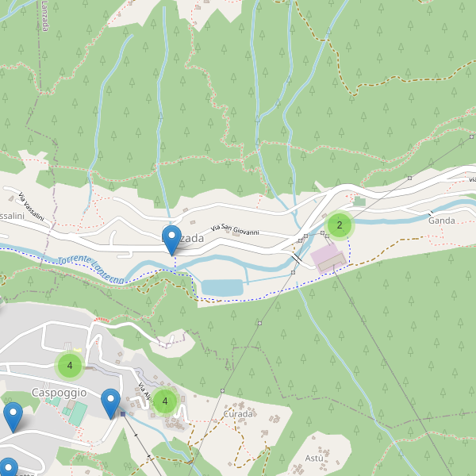Select the Astù hamlet label
The width and height of the screenshot is (476, 476).
(x=314, y=458)
